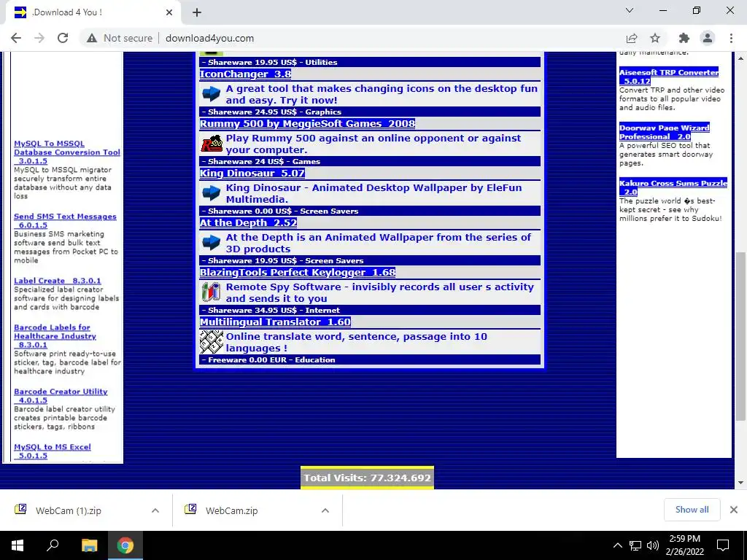Click the scrollbar up arrow
747x560 pixels.
click(740, 58)
